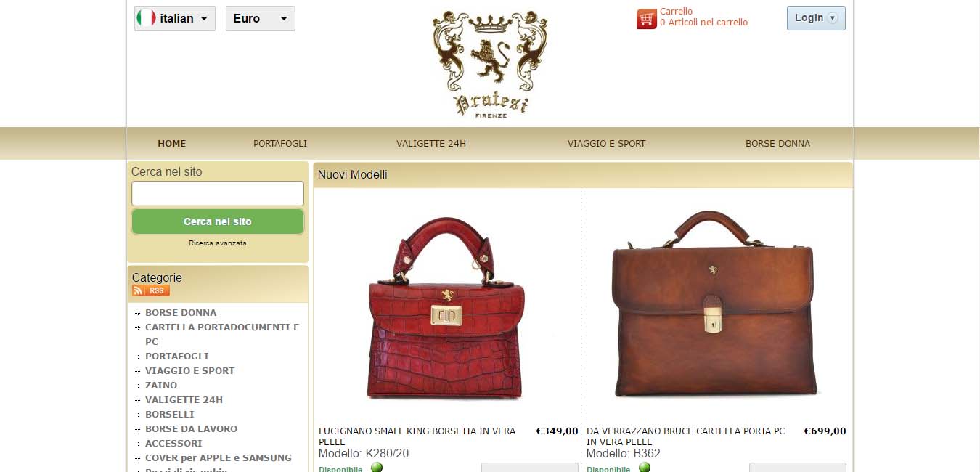This screenshot has width=980, height=472.
Task: Click green availability dot for Lucignano bag
Action: pyautogui.click(x=377, y=467)
